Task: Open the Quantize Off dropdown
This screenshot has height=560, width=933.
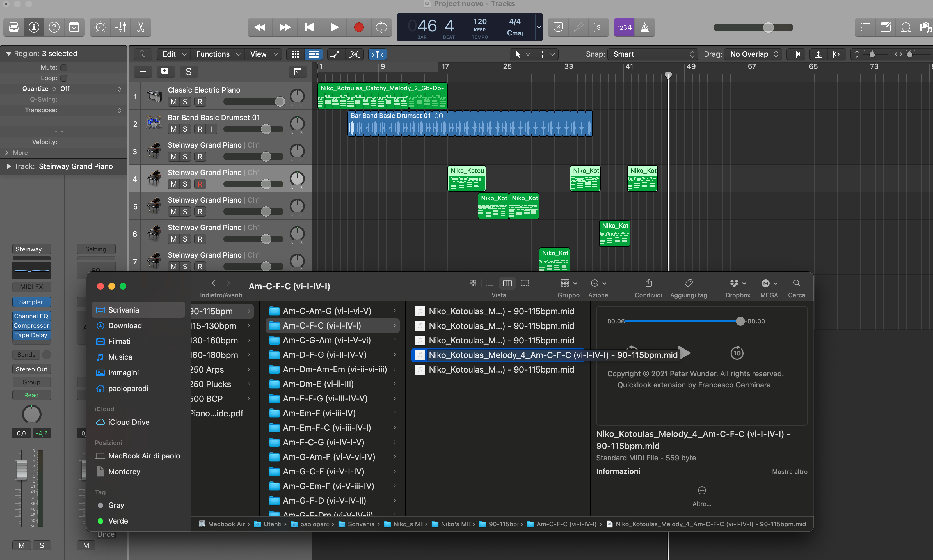Action: point(91,89)
